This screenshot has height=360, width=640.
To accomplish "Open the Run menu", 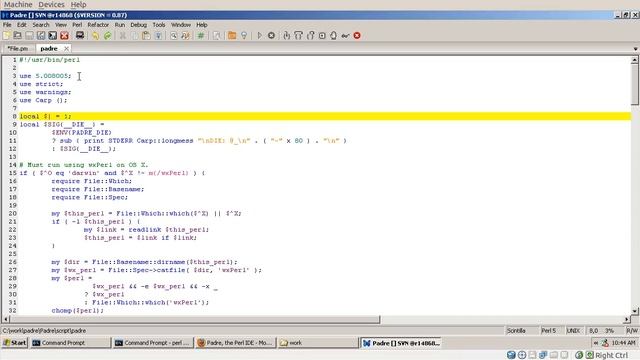I will point(120,24).
